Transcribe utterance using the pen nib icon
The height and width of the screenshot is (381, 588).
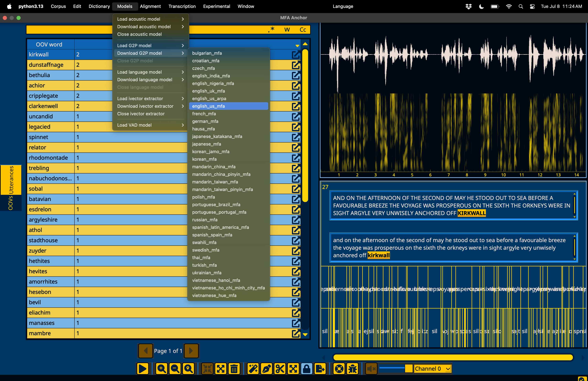tap(266, 369)
